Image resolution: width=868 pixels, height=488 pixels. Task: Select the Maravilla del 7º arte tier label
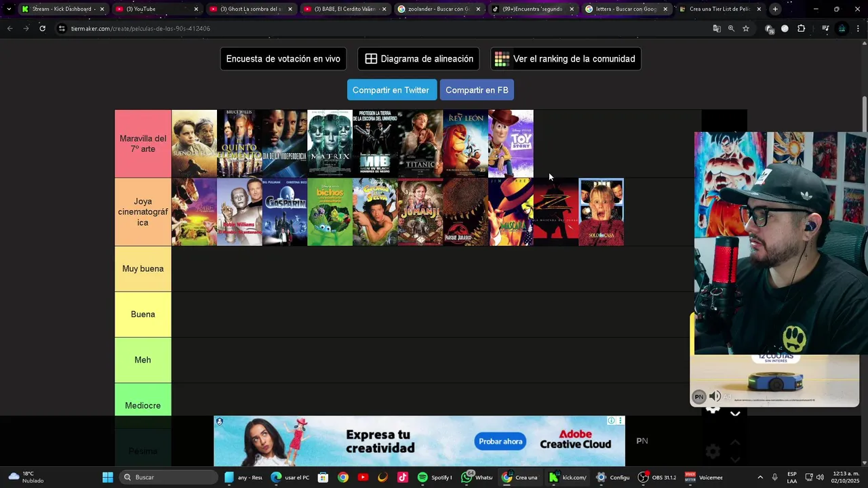pos(143,144)
